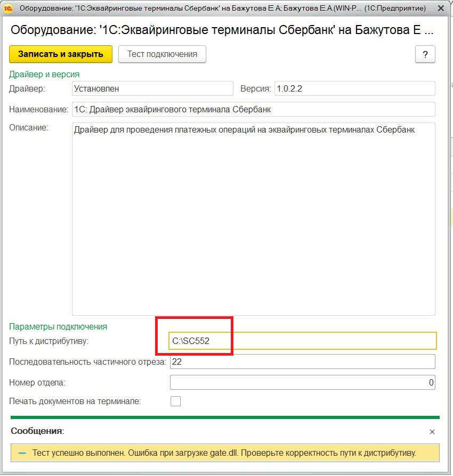Click the 'Записать и закрыть' button
453x476 pixels.
tap(61, 54)
